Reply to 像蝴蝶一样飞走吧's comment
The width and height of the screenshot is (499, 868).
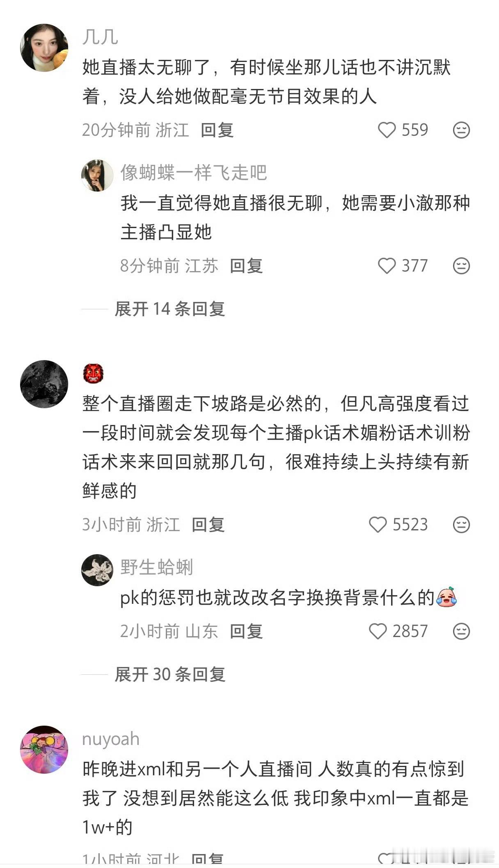click(246, 266)
